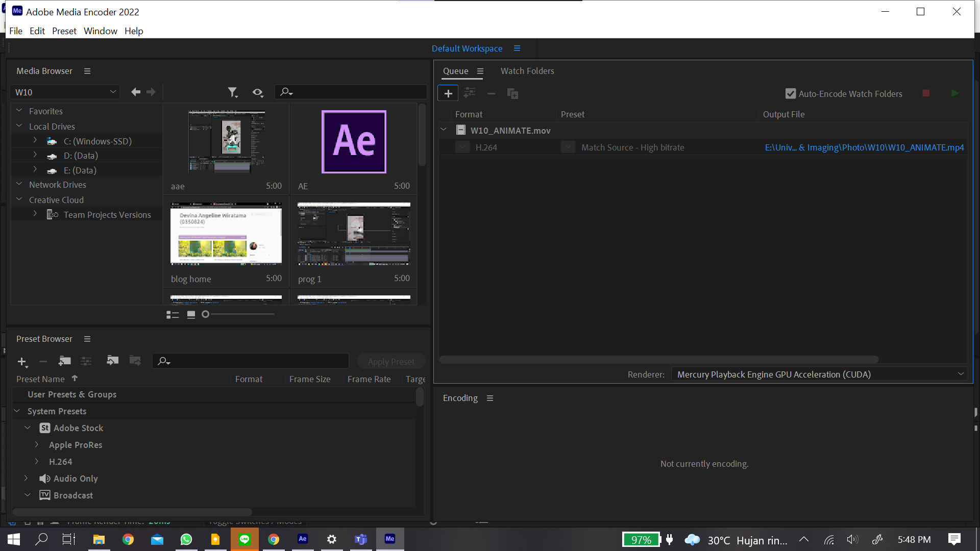
Task: Open the Media Browser panel menu
Action: (87, 71)
